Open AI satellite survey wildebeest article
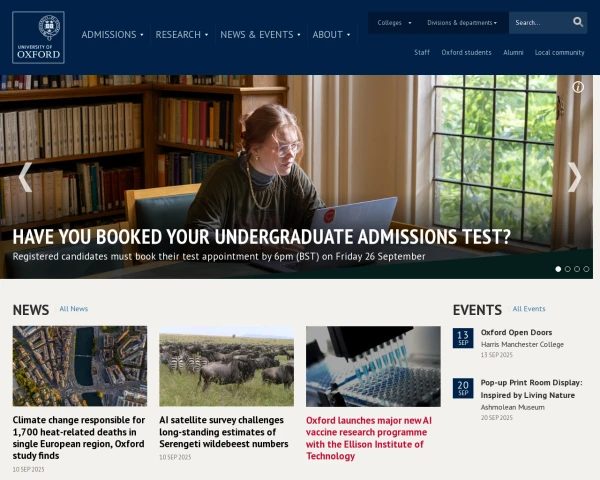The height and width of the screenshot is (480, 600). (224, 432)
